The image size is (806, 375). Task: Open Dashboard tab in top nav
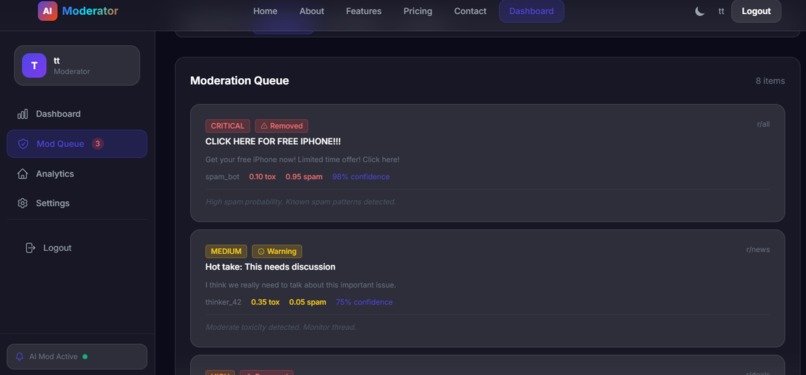coord(532,11)
